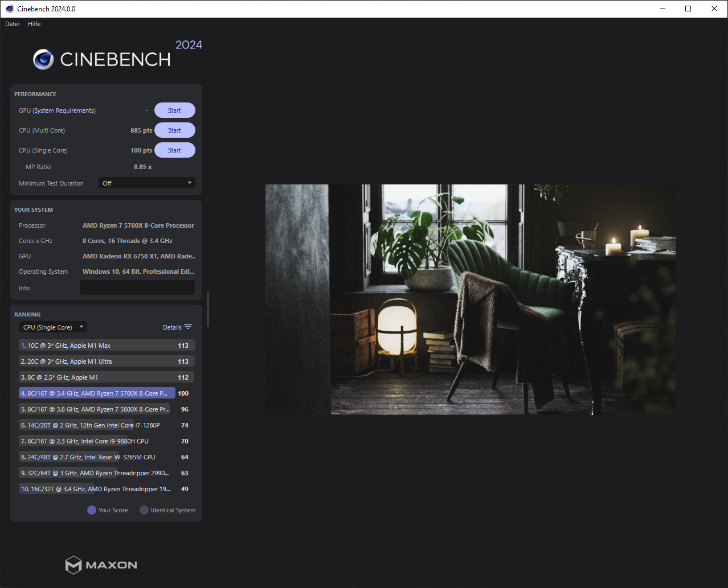
Task: Click the ranking panel scrollbar
Action: (208, 309)
